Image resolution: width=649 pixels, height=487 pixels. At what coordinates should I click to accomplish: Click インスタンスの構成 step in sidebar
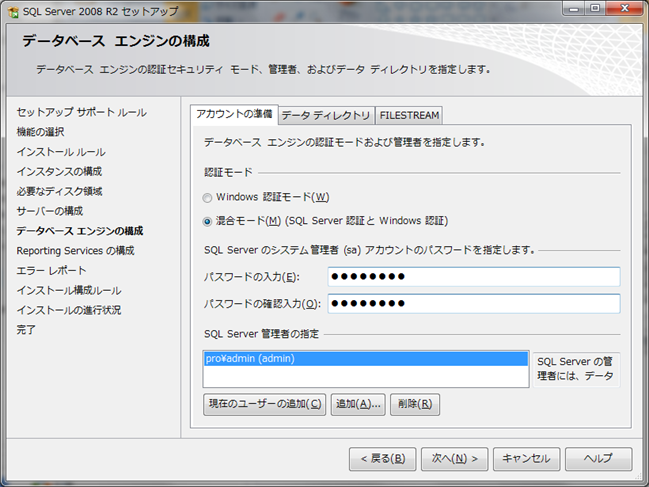pos(59,171)
